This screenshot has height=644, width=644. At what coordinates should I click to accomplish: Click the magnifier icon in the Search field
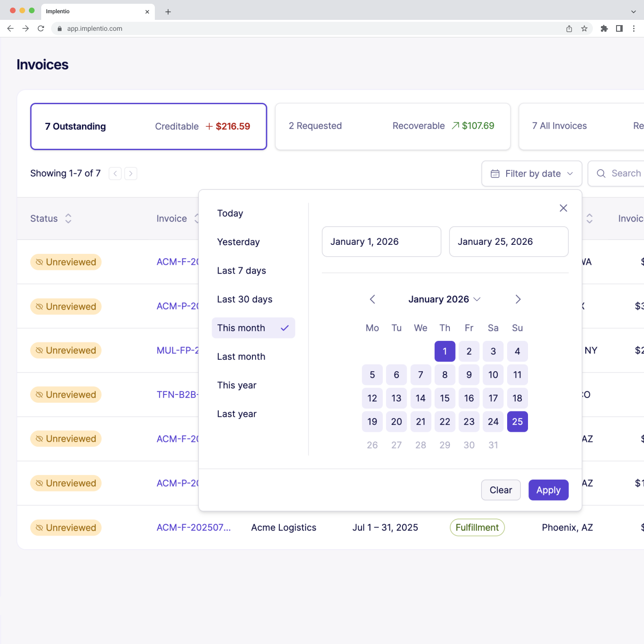pos(601,173)
